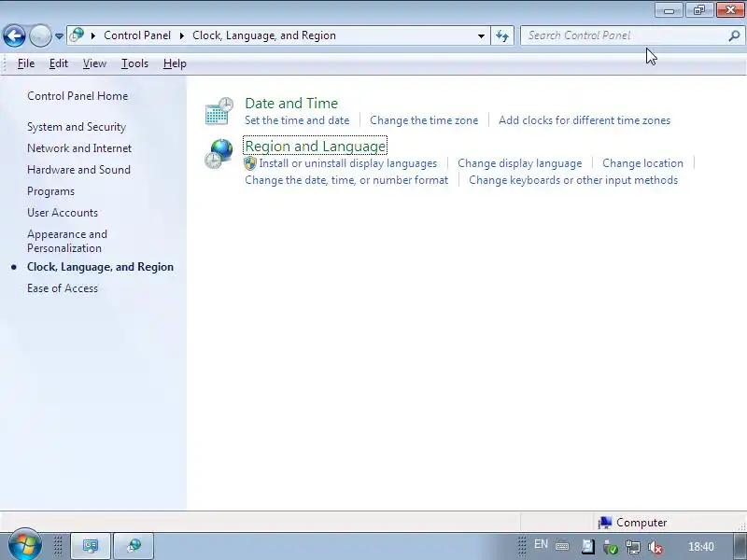
Task: Select Clock, Language, and Region in sidebar
Action: (100, 267)
